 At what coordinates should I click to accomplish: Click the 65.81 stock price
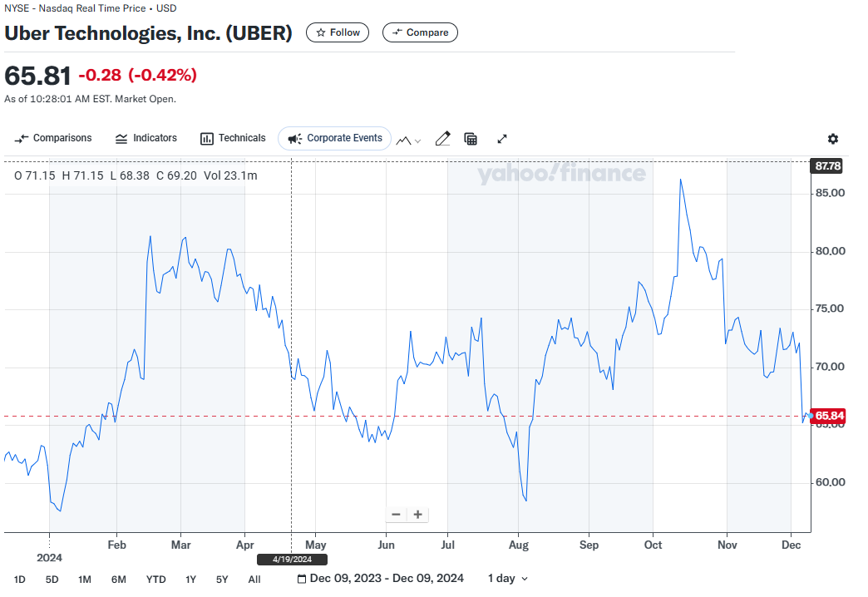click(x=37, y=76)
